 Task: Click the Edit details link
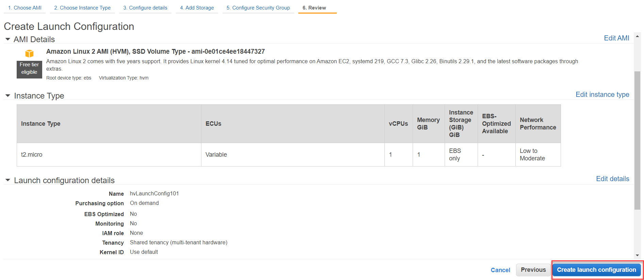pos(612,179)
